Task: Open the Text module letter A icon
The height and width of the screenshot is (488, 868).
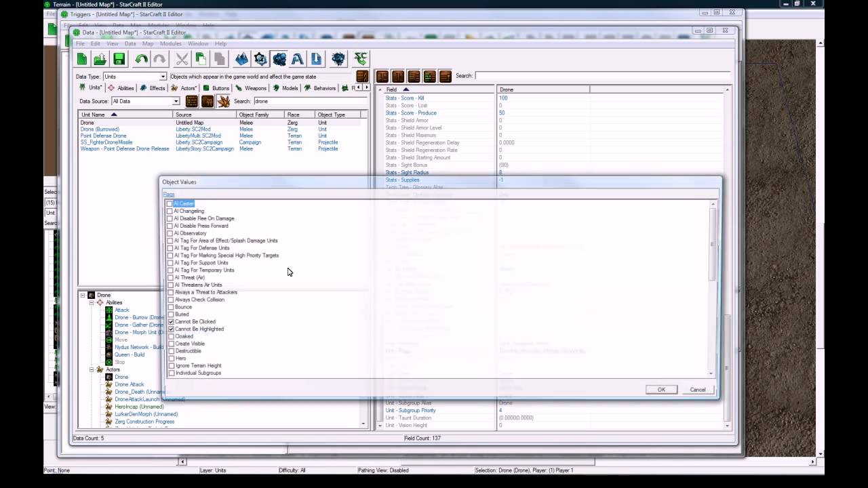Action: [297, 59]
